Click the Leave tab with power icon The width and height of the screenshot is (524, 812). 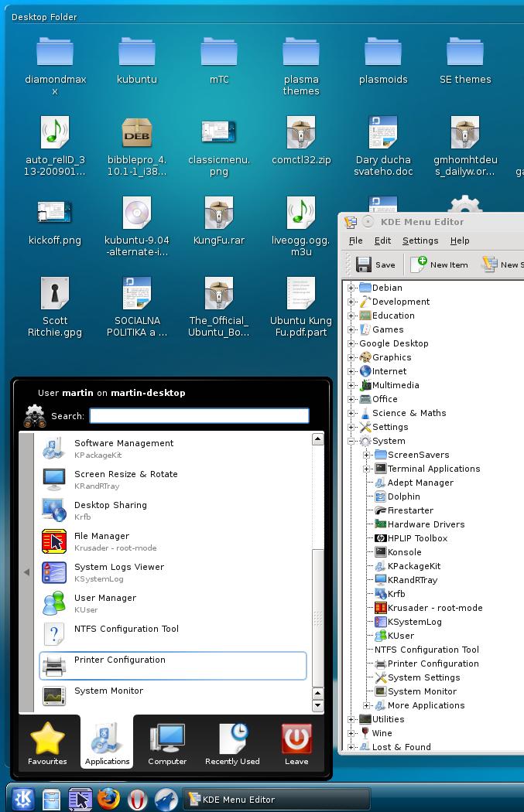296,744
